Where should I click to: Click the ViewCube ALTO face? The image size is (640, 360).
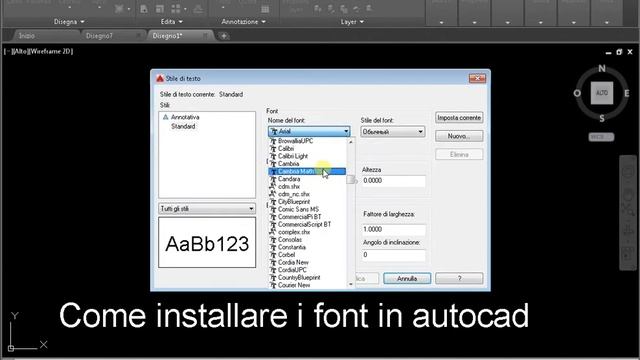(602, 93)
